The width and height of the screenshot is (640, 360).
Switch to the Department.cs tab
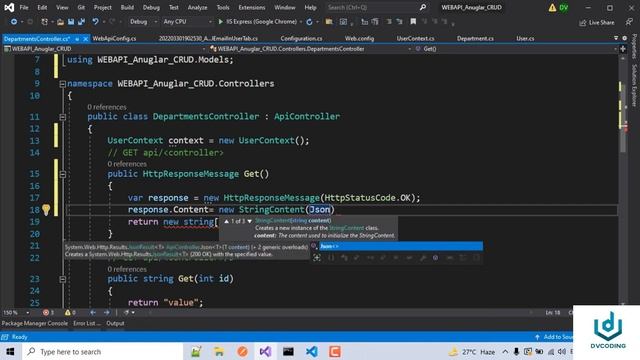pos(475,38)
